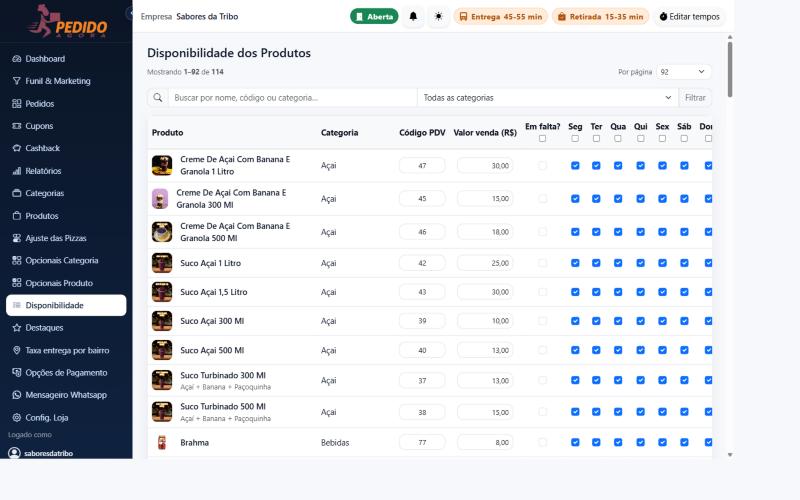Click the scrollbar up arrow
Image resolution: width=800 pixels, height=500 pixels.
pos(730,37)
